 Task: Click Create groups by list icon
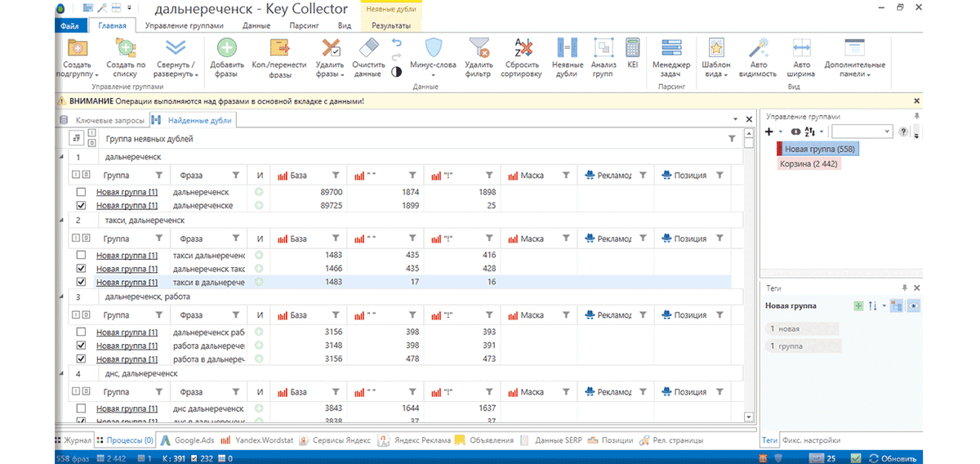click(x=126, y=47)
